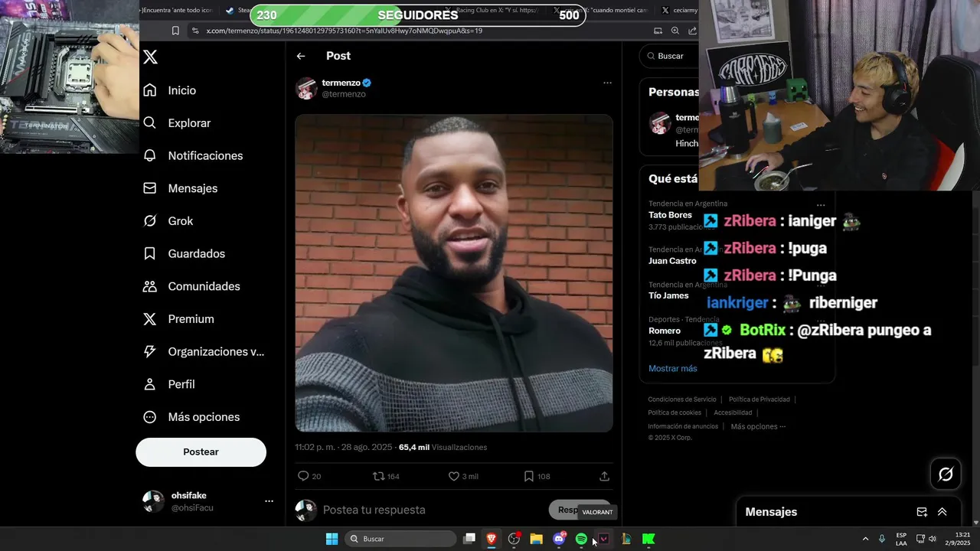Open the post's three-dot options menu
The width and height of the screenshot is (980, 551).
(x=607, y=83)
